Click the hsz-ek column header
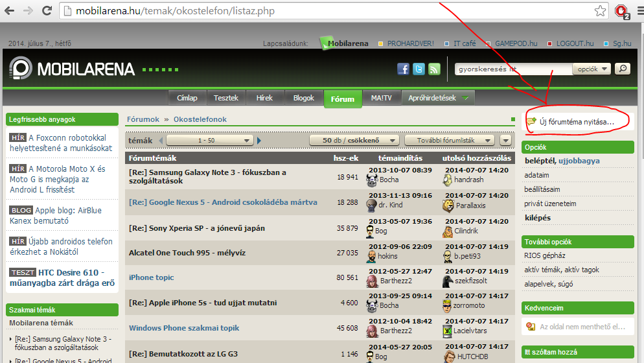The image size is (644, 363). click(x=346, y=158)
